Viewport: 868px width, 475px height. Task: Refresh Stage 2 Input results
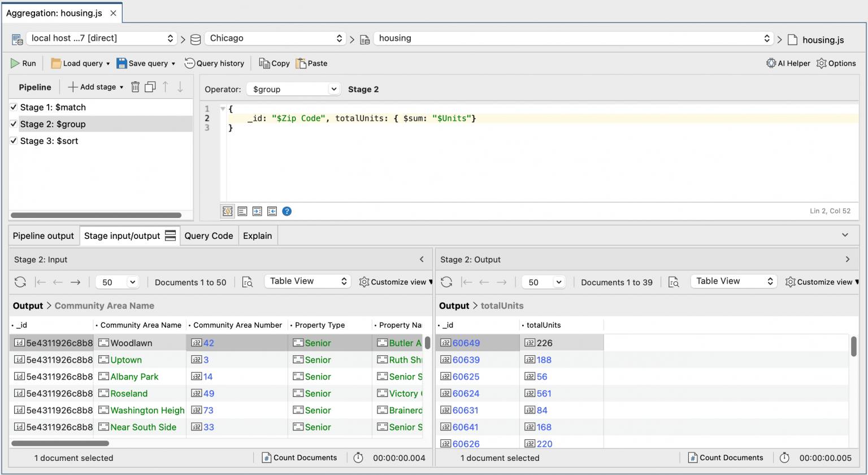(x=20, y=282)
